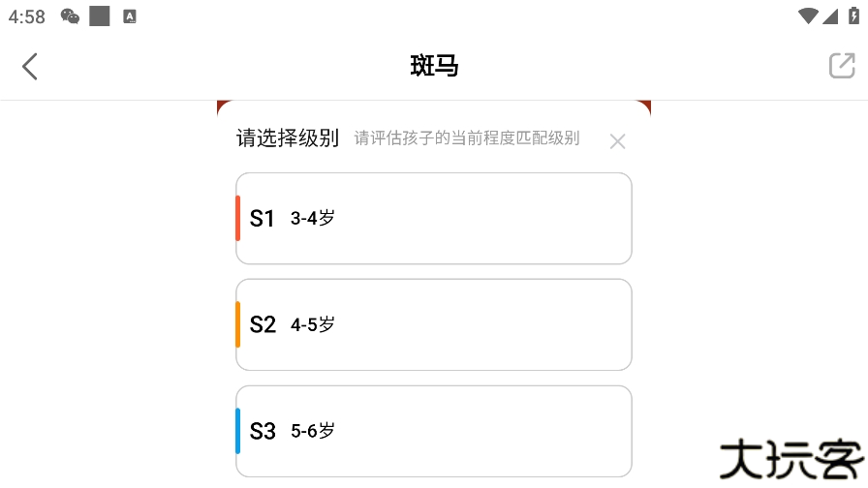Tap the Wi-Fi signal icon

(x=808, y=15)
